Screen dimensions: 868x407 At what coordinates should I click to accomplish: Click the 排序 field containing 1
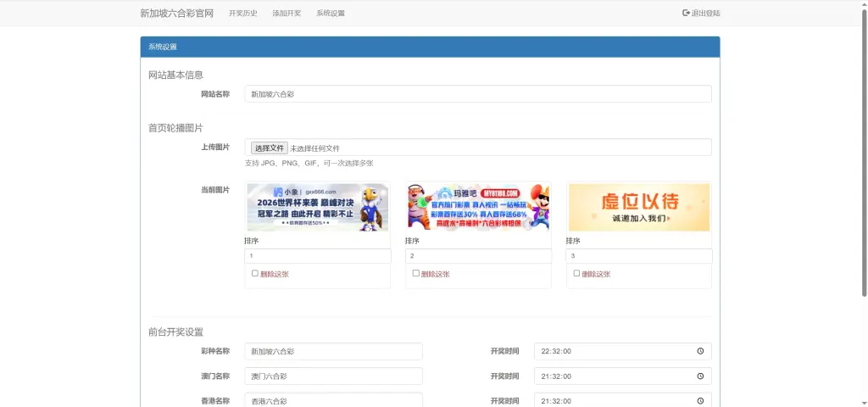pyautogui.click(x=318, y=256)
